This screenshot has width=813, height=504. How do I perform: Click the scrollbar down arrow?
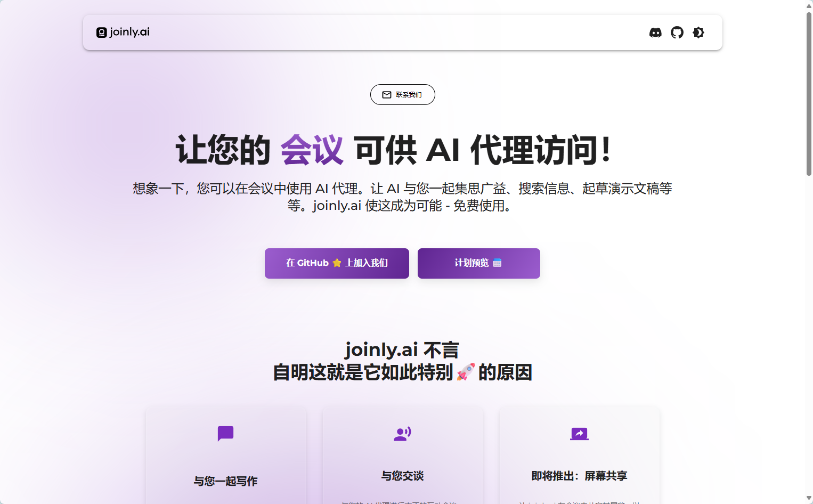[809, 498]
